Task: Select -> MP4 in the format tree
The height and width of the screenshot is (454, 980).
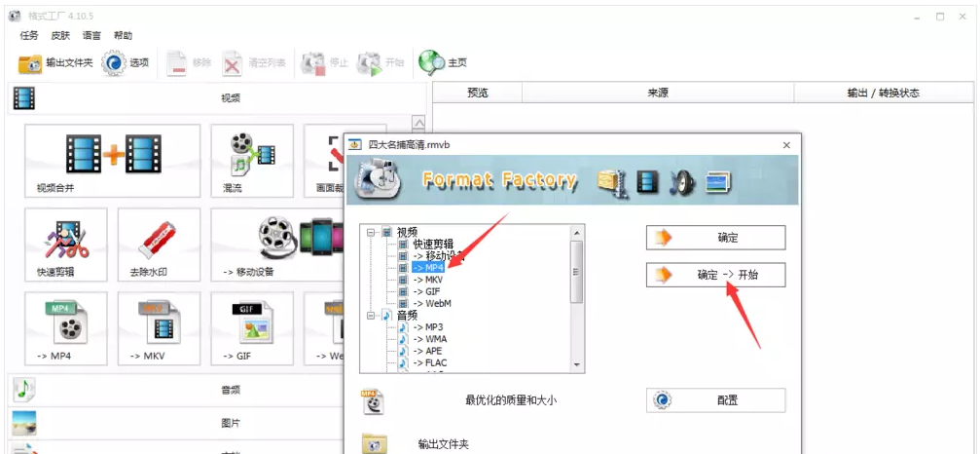Action: point(429,268)
